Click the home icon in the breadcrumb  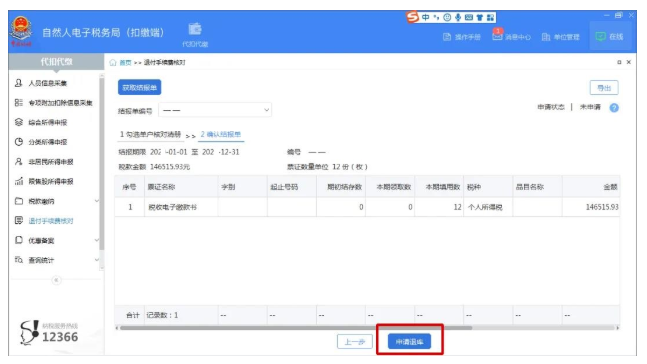tap(113, 62)
